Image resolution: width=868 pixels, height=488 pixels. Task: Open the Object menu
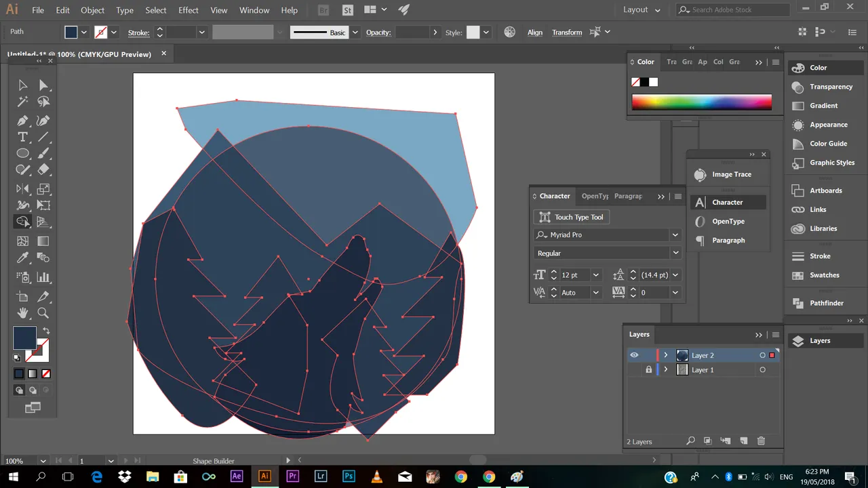(92, 10)
